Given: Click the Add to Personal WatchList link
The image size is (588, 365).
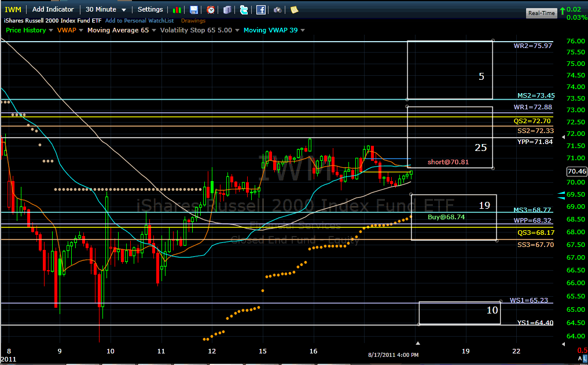Looking at the screenshot, I should pyautogui.click(x=139, y=21).
